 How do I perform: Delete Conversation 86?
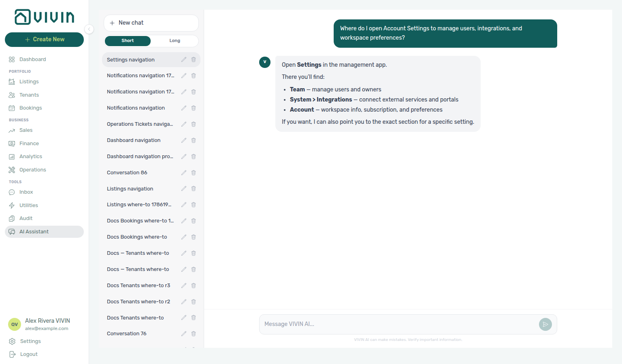tap(194, 173)
